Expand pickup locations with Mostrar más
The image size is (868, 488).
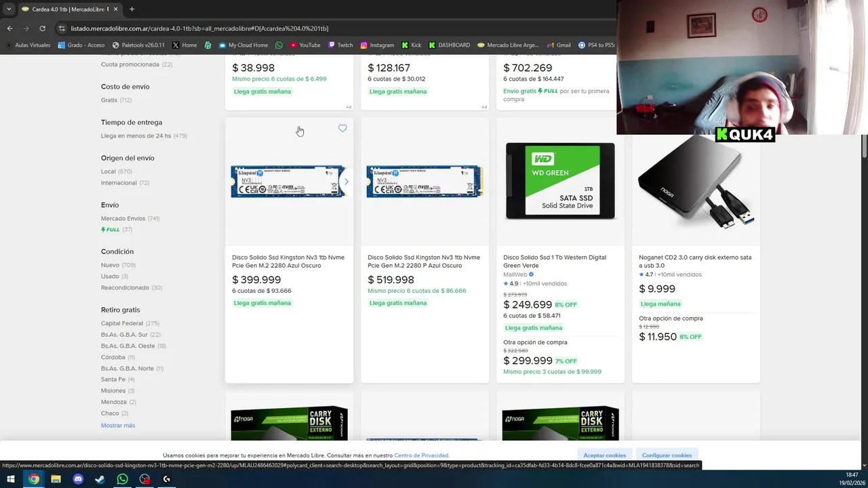pyautogui.click(x=118, y=426)
